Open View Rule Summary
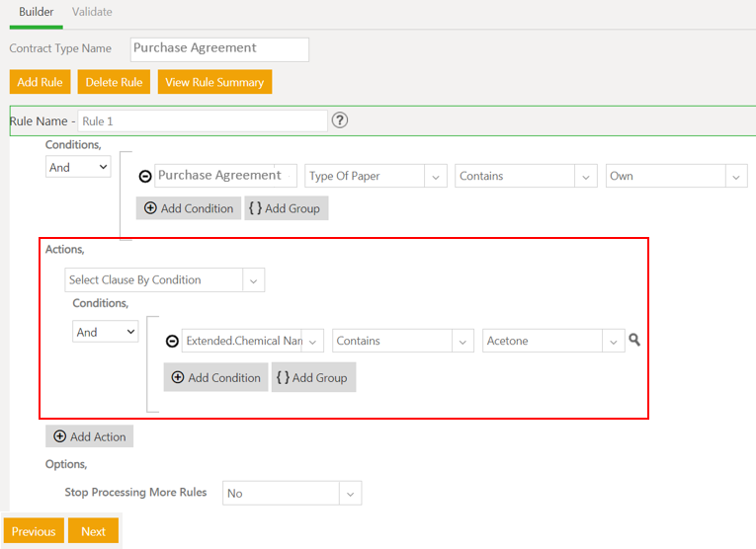 (x=214, y=82)
